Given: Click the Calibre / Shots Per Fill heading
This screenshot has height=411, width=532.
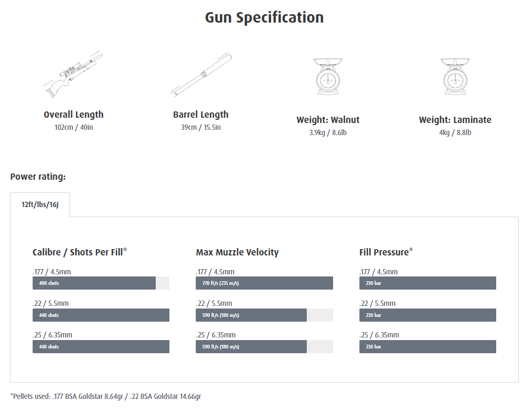Looking at the screenshot, I should pyautogui.click(x=80, y=252).
